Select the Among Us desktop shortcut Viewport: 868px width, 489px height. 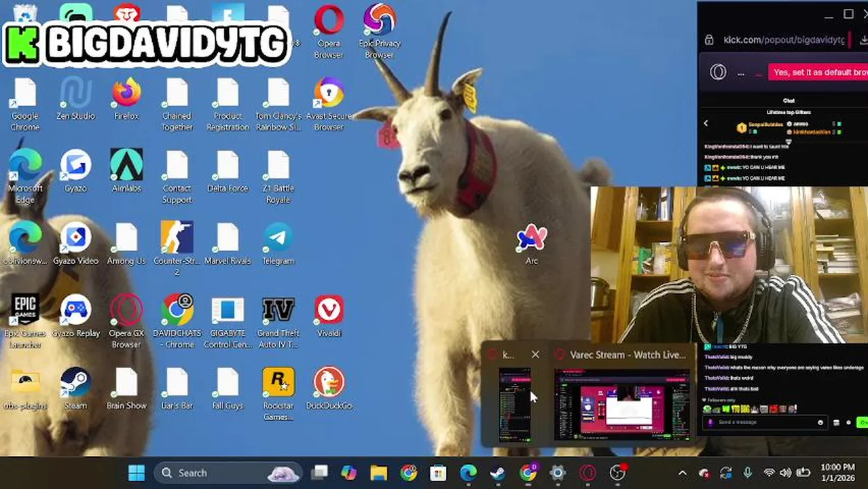pyautogui.click(x=126, y=244)
